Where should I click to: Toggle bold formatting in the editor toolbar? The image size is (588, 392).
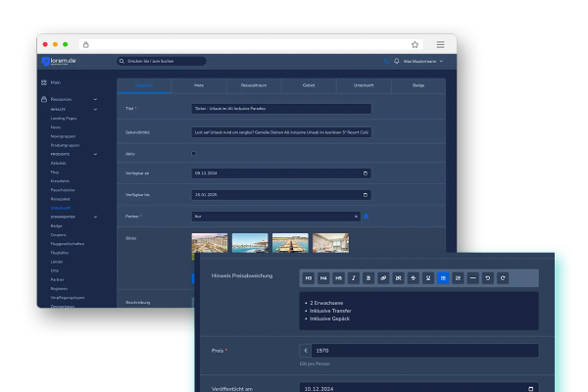[369, 278]
